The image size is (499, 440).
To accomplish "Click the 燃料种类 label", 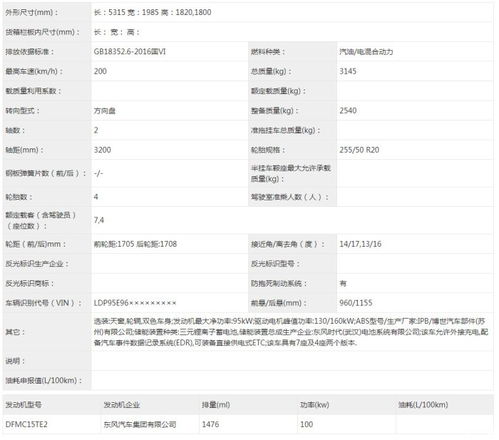I will 268,52.
